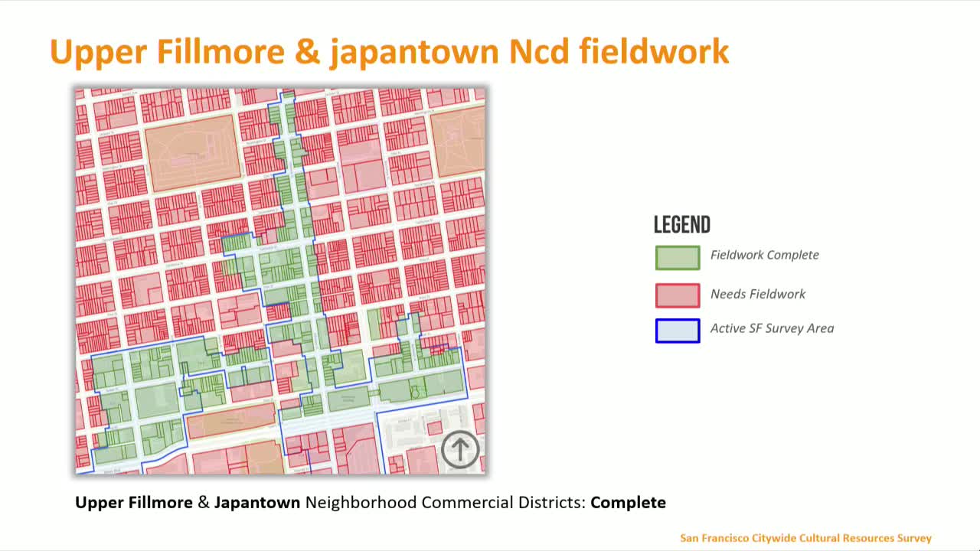Select the blue Active SF Survey Area swatch
Image resolution: width=980 pixels, height=551 pixels.
pyautogui.click(x=677, y=330)
